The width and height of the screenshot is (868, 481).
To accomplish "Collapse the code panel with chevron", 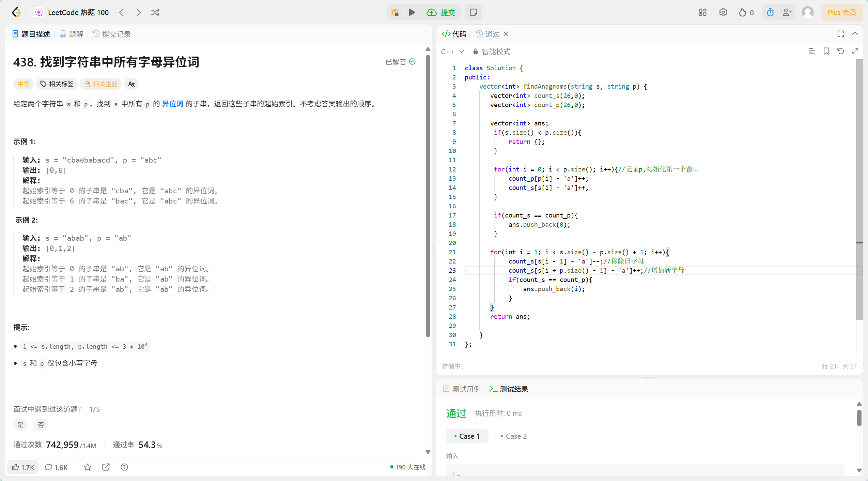I will [x=855, y=34].
